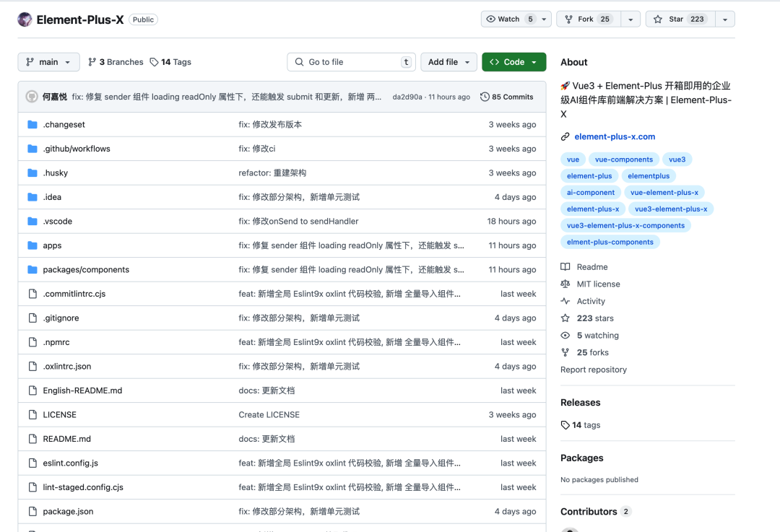780x532 pixels.
Task: Open the green Code dropdown
Action: 513,62
